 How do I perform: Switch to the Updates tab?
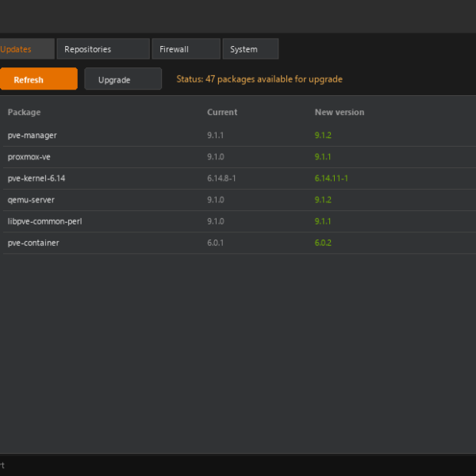[x=27, y=49]
